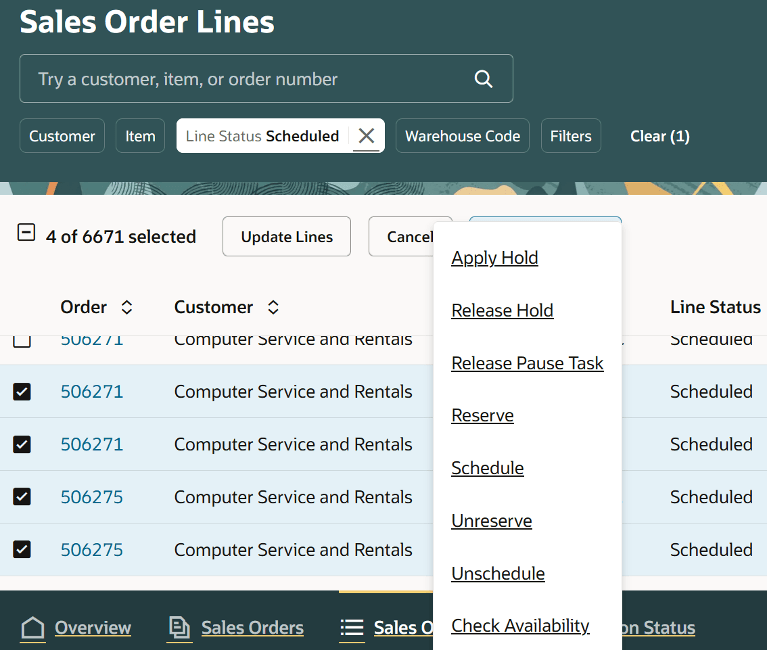Image resolution: width=768 pixels, height=650 pixels.
Task: Open the Sales Orders tab
Action: pos(252,627)
